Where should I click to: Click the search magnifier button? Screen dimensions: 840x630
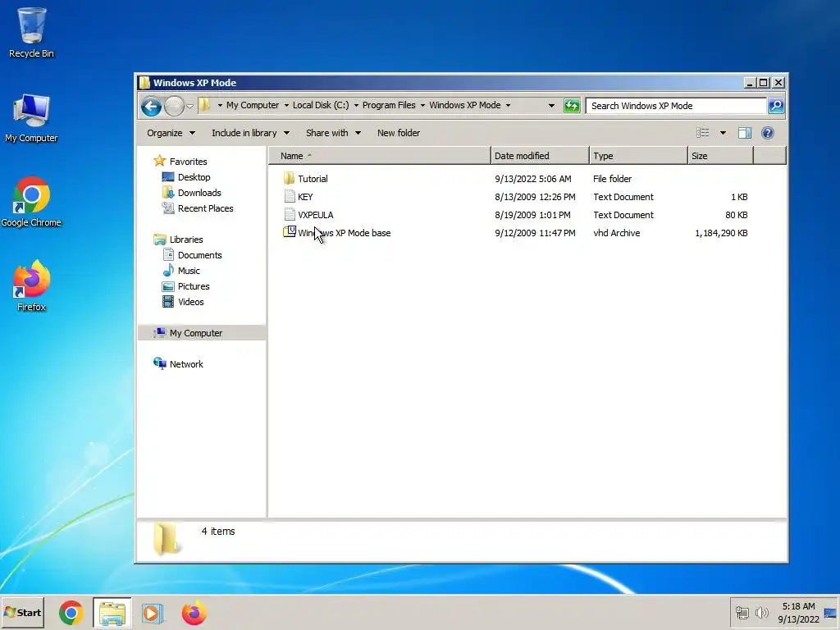coord(776,106)
